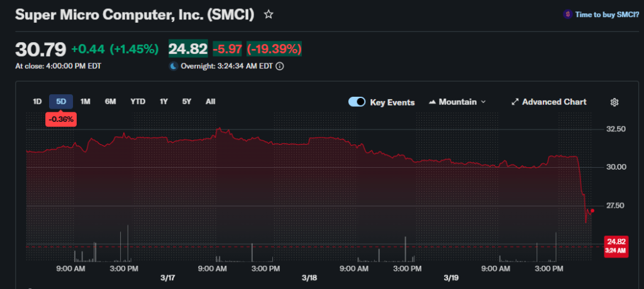Click the 24.82 price marker on chart axis
The width and height of the screenshot is (644, 289).
(614, 245)
